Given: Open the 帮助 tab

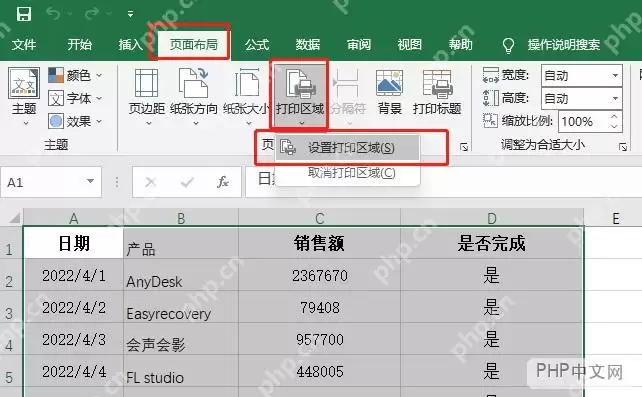Looking at the screenshot, I should (x=461, y=44).
